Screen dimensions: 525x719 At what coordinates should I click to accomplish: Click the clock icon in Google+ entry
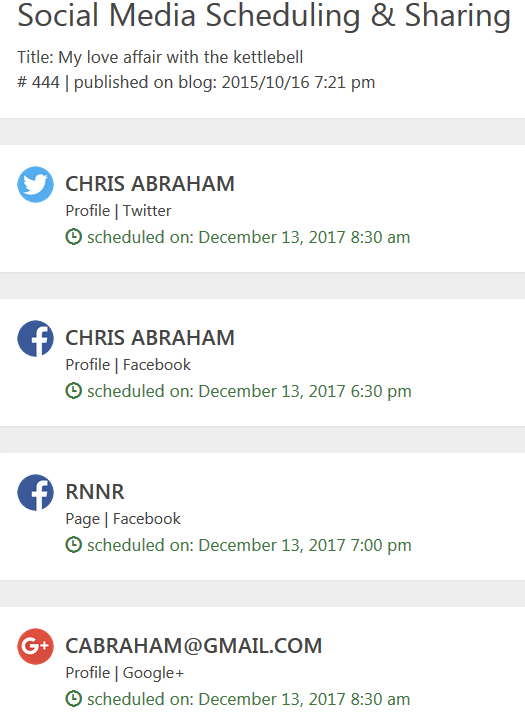click(x=73, y=699)
